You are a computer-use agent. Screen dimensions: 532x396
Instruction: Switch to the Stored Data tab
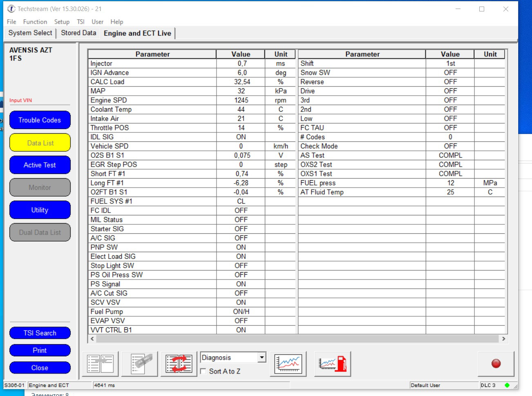pos(78,33)
